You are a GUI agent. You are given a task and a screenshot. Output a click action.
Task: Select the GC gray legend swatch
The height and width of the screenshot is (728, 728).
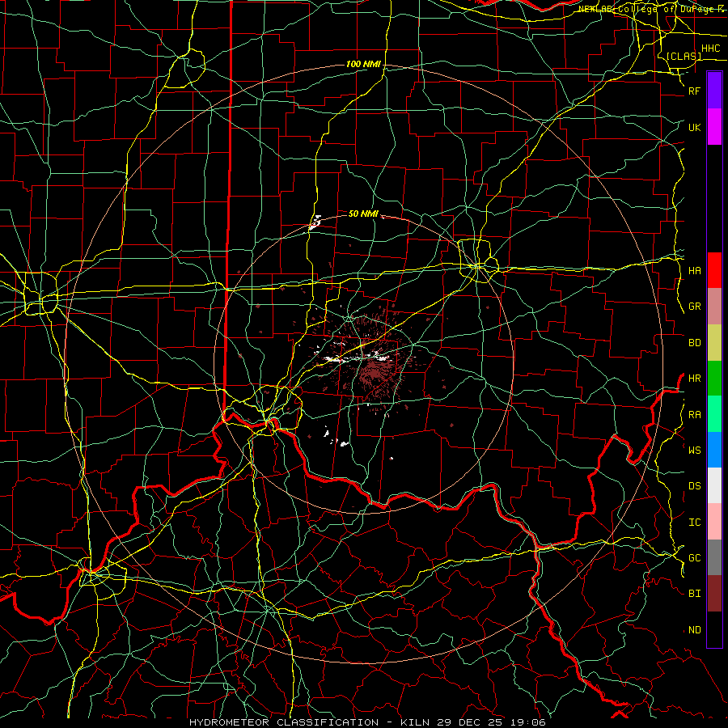click(x=714, y=557)
